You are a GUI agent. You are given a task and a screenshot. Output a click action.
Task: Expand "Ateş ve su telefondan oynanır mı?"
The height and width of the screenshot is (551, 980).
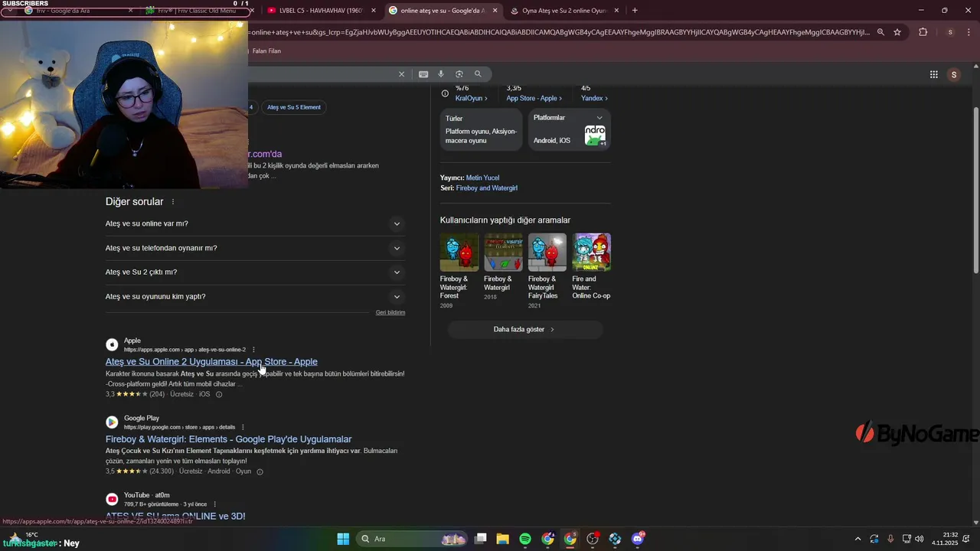[x=255, y=248]
